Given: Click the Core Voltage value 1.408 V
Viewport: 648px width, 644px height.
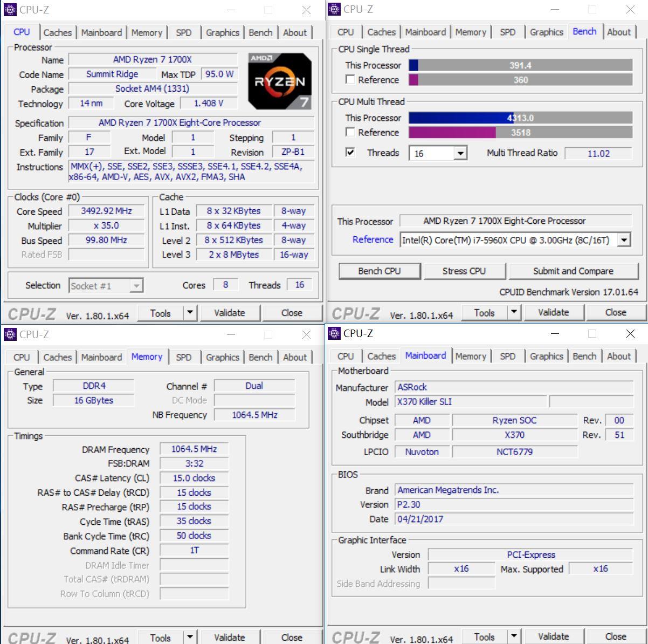Looking at the screenshot, I should coord(209,103).
